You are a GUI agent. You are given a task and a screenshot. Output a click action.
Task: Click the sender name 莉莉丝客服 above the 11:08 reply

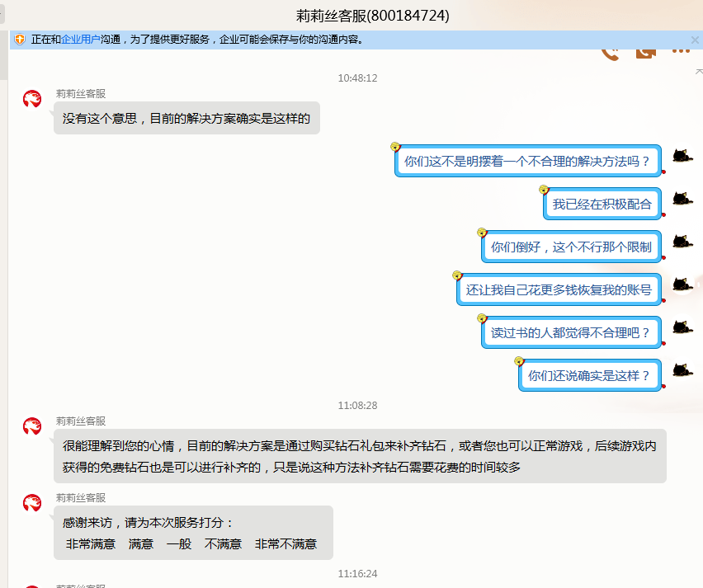[x=81, y=421]
